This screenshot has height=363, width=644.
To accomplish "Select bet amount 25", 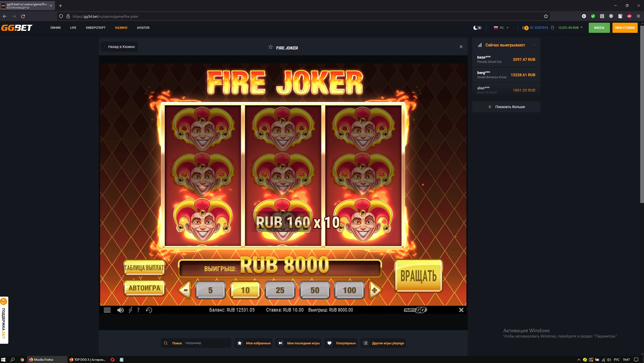I will (x=280, y=290).
